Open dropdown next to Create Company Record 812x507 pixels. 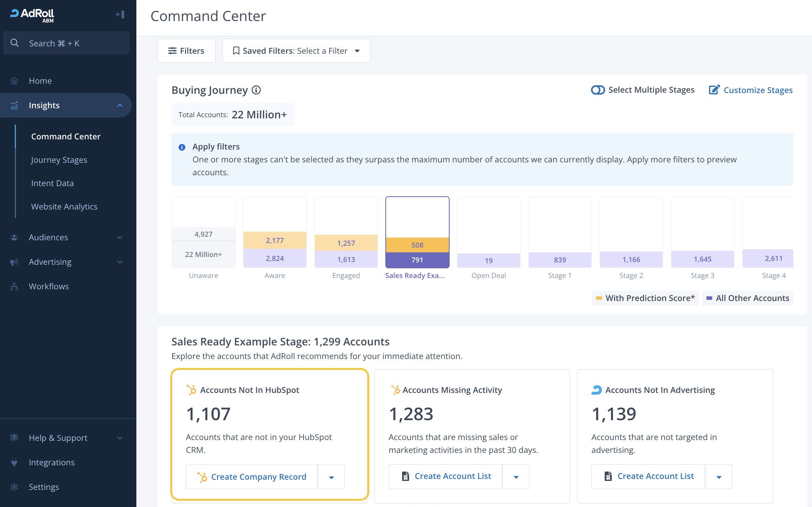[x=331, y=477]
